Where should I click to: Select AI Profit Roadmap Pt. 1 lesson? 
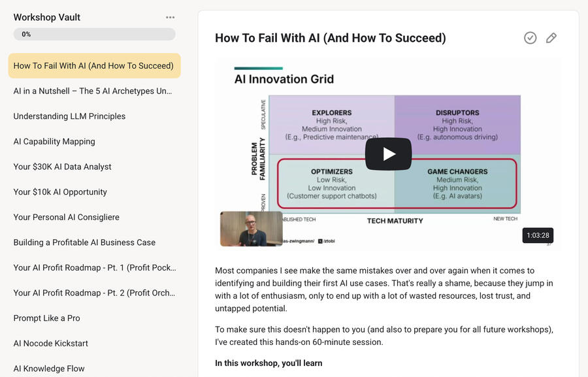(94, 267)
